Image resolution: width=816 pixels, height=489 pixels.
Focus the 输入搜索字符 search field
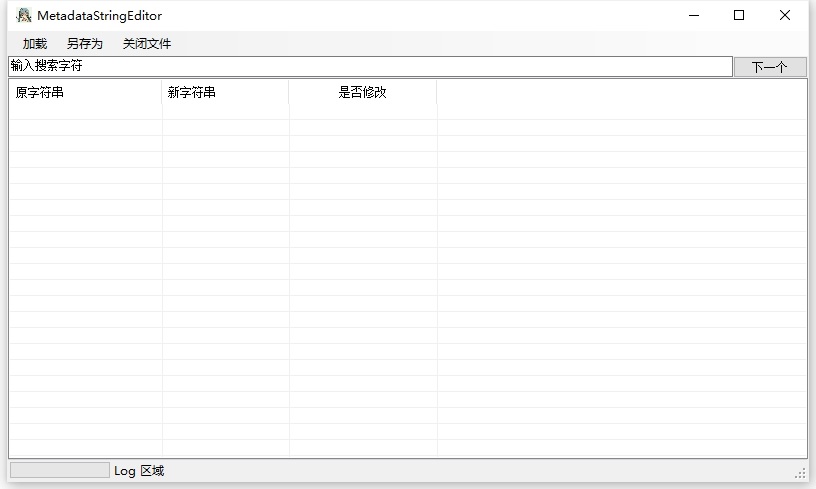tap(370, 66)
